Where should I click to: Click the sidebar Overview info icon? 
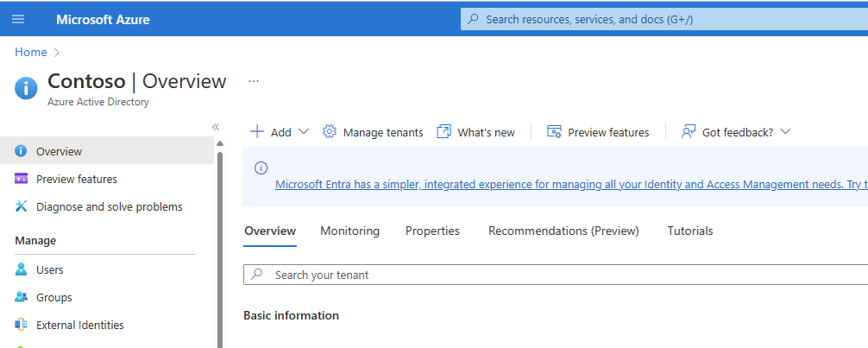pos(21,151)
